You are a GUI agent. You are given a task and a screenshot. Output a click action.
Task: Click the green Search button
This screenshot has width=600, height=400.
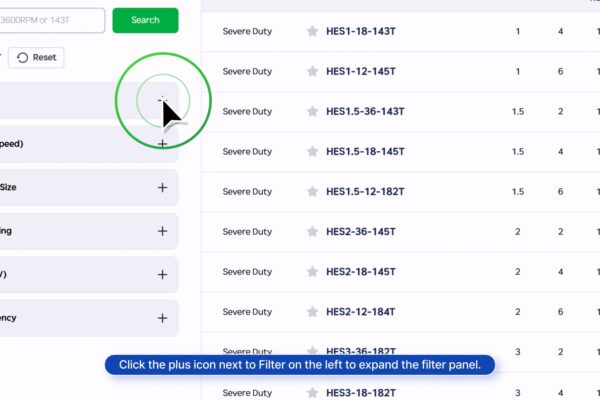145,20
